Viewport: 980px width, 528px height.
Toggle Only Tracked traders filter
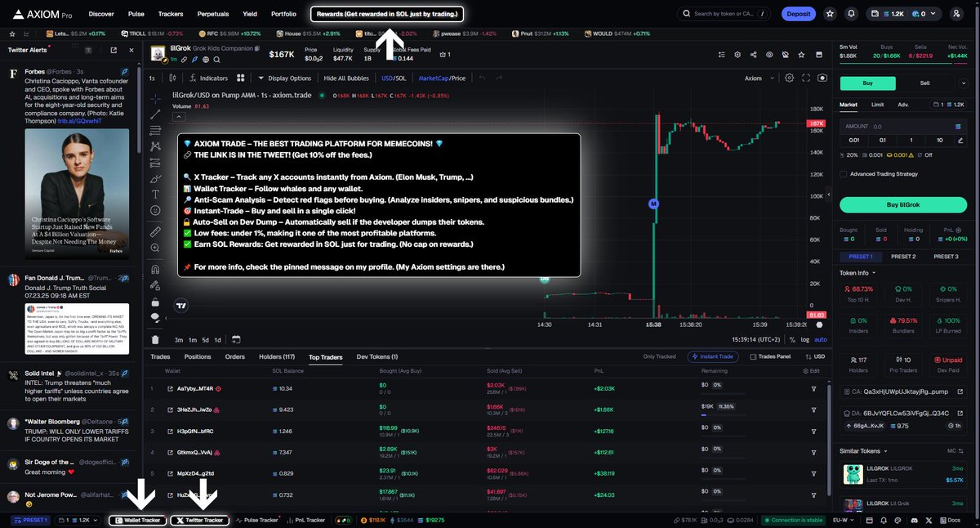(x=659, y=356)
